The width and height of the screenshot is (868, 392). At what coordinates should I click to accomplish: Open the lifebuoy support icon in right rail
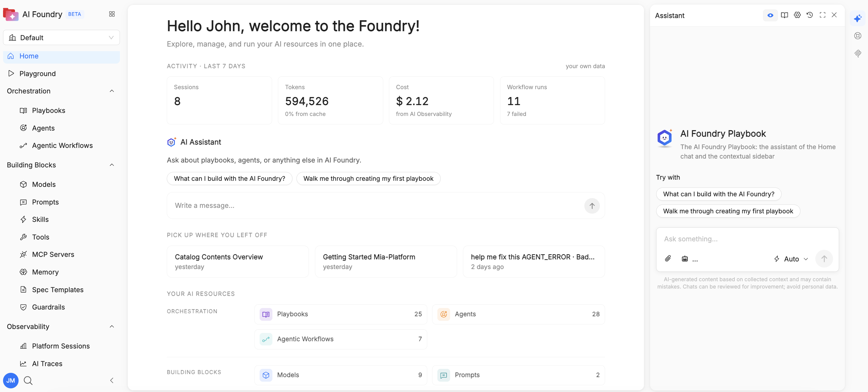click(x=858, y=36)
